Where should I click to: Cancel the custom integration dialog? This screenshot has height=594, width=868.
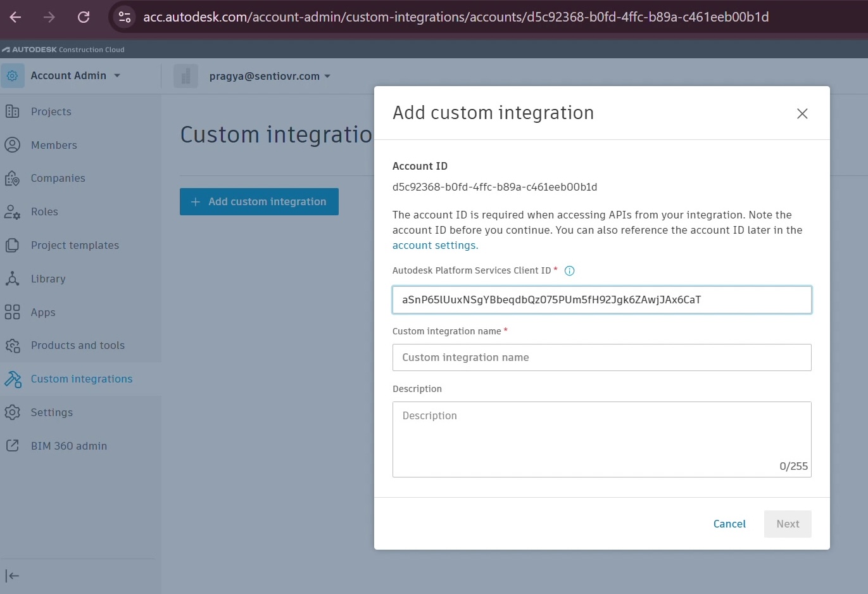[729, 524]
